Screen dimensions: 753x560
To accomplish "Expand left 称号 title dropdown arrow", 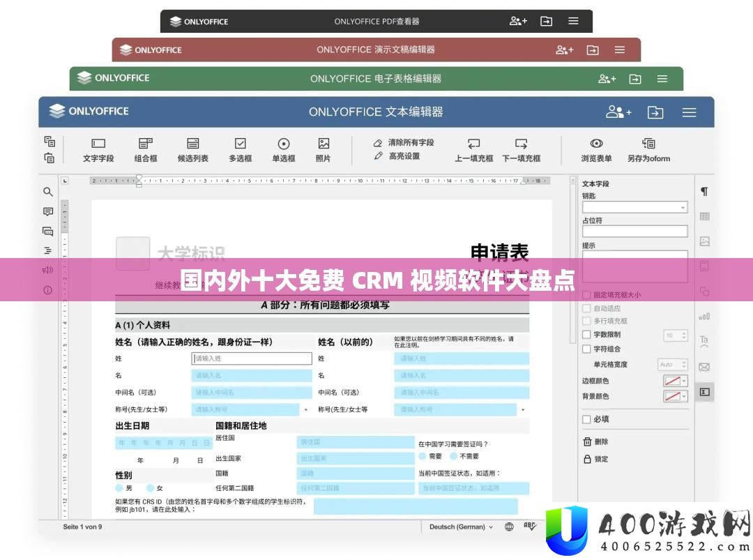I will click(306, 409).
